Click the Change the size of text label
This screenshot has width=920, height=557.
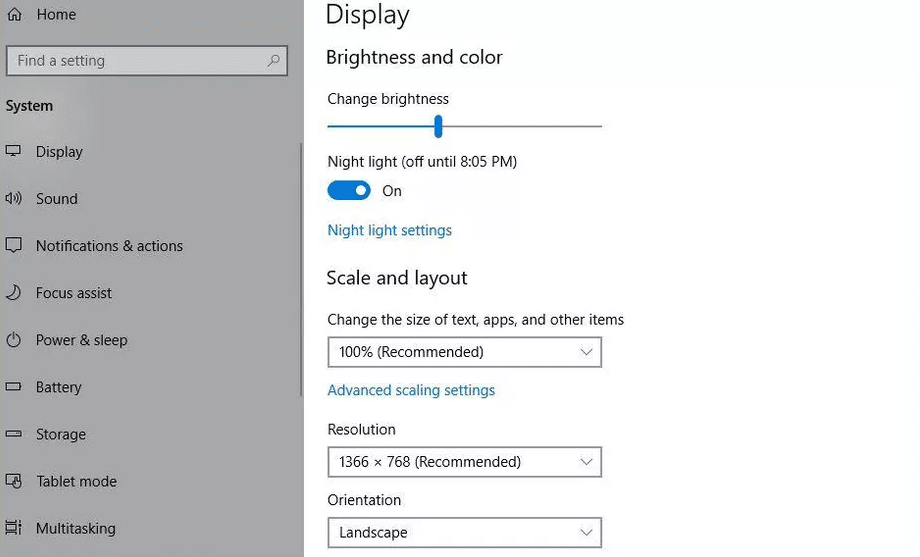(x=476, y=319)
